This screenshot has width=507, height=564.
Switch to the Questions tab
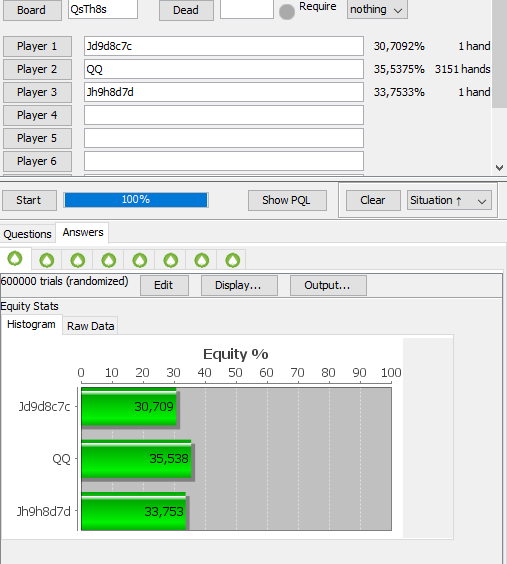pos(27,234)
